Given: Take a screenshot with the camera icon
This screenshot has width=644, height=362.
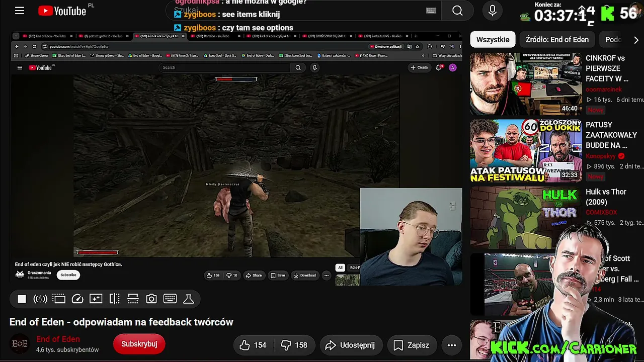Looking at the screenshot, I should [x=151, y=299].
